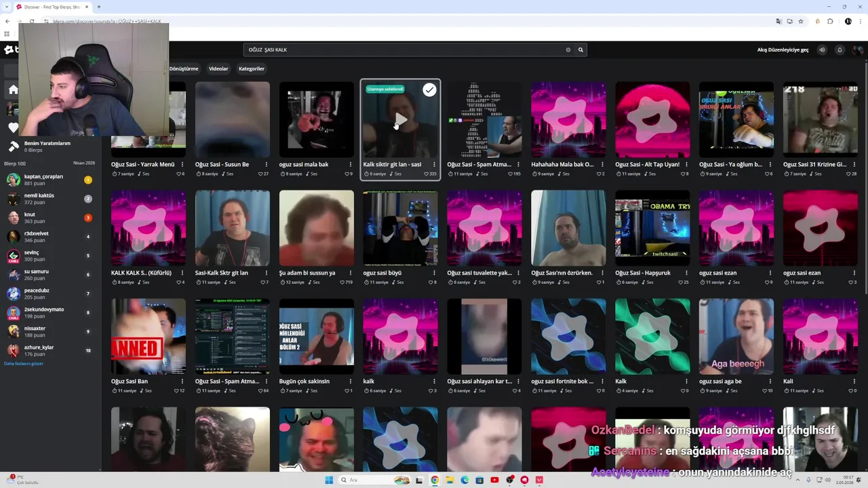
Task: Open options menu for 'Oğuz Sasi - Spam Atma...' top row
Action: [518, 164]
